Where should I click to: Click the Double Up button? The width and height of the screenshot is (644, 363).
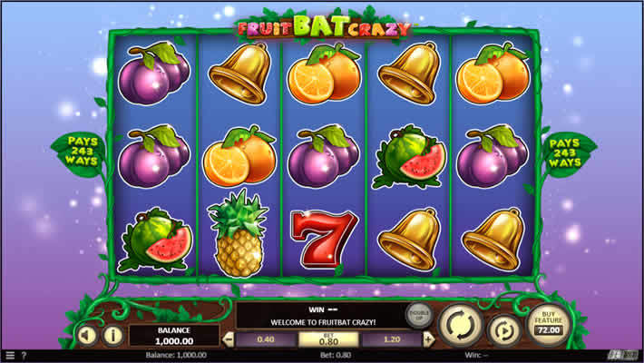[x=419, y=316]
